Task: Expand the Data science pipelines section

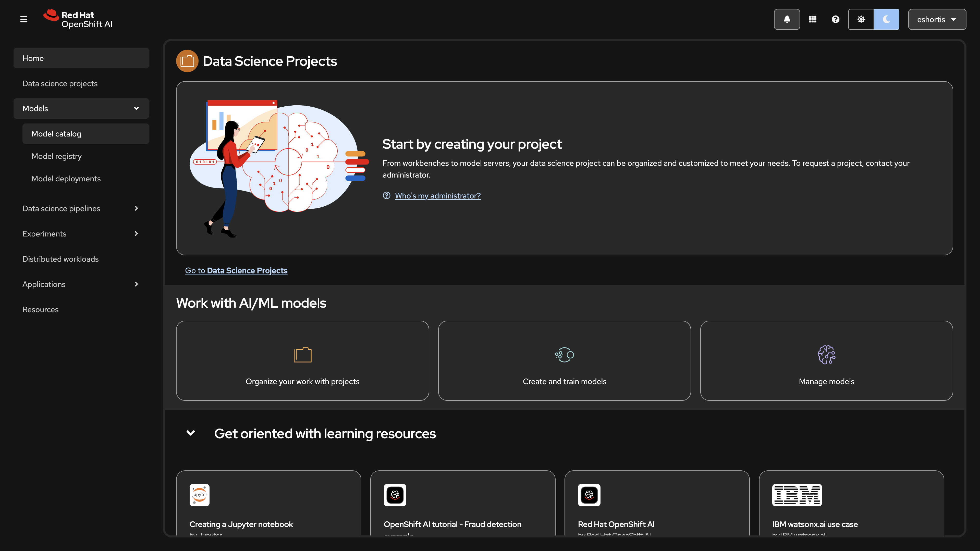Action: pos(136,208)
